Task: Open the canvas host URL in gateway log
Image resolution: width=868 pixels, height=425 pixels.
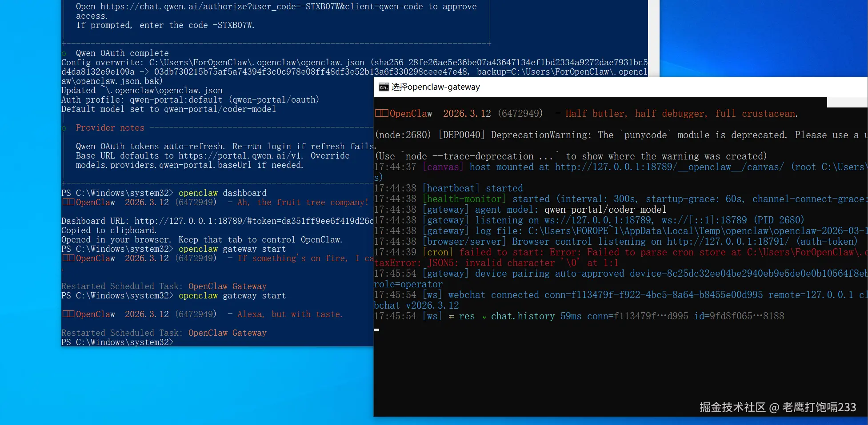Action: [669, 167]
